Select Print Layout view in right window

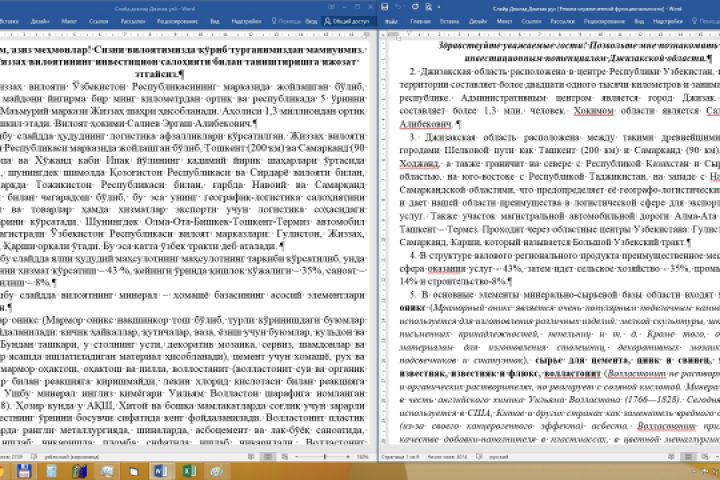(688, 457)
